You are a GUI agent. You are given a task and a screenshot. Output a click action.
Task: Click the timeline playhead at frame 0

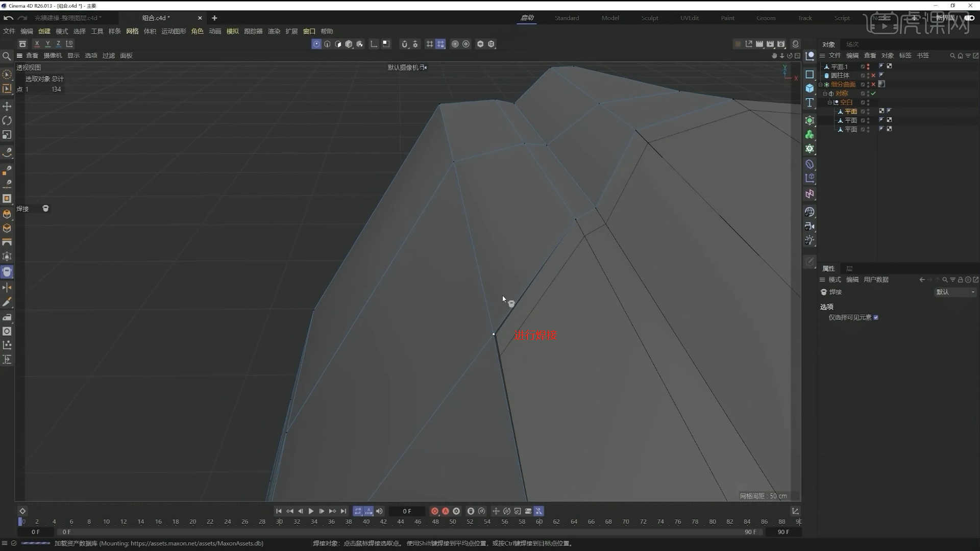pos(20,521)
